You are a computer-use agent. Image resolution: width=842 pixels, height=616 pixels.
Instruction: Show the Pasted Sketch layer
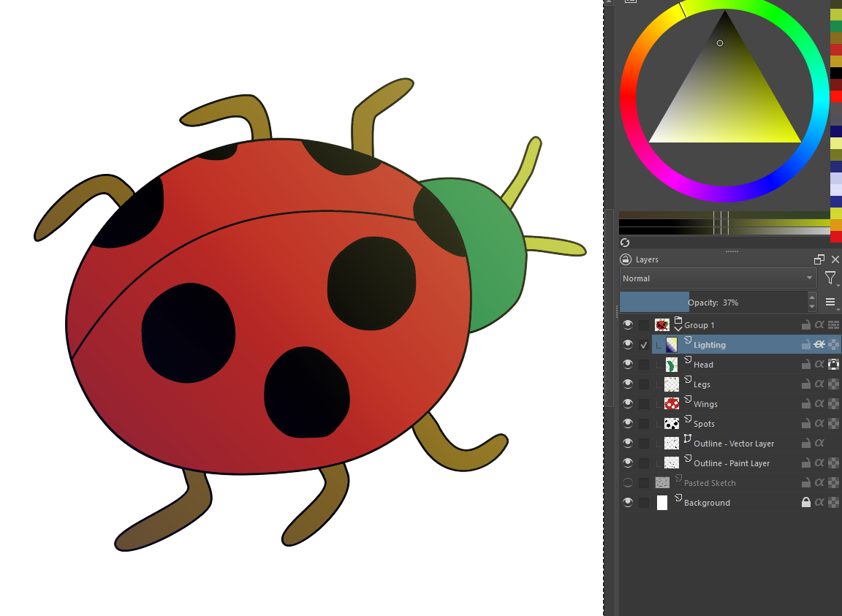(627, 483)
